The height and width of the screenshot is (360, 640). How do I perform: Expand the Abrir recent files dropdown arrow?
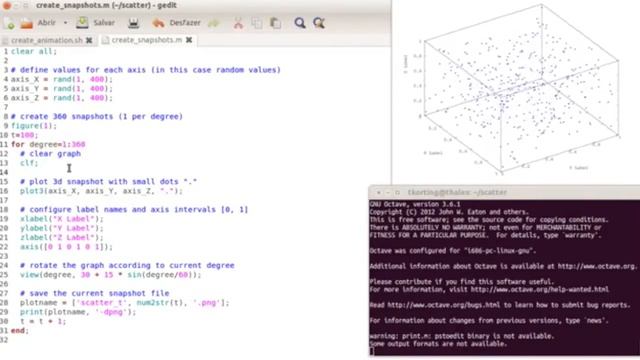65,23
